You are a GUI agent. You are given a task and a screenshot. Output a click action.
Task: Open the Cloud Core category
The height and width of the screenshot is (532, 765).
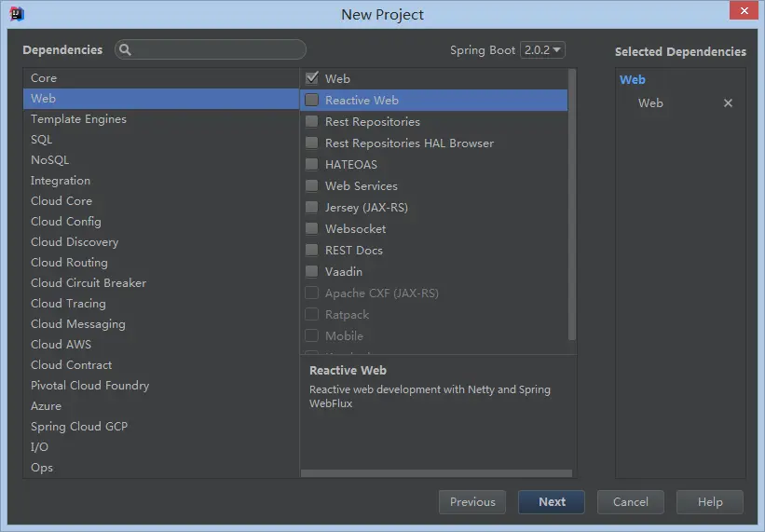pos(161,201)
